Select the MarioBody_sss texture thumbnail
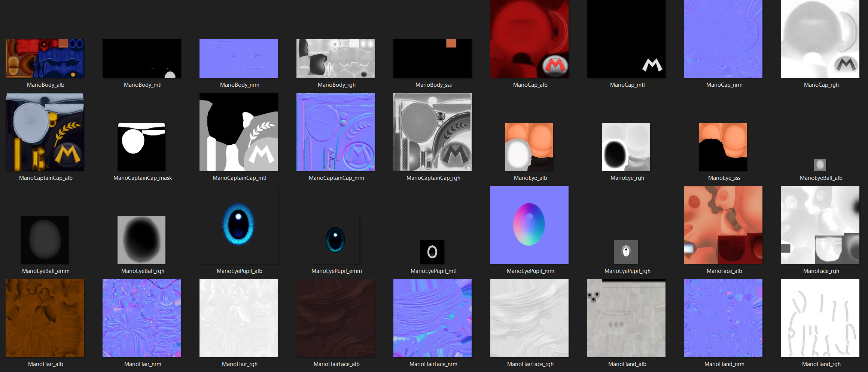 (432, 58)
